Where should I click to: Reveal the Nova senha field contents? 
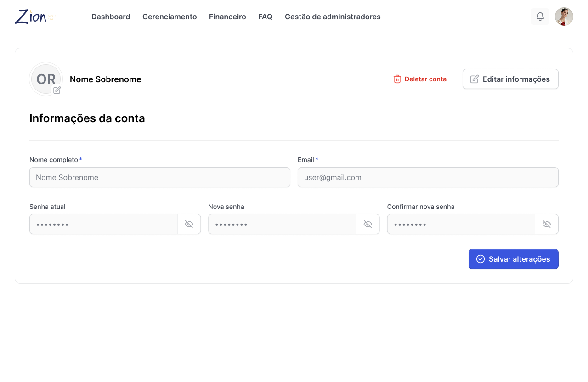(367, 224)
